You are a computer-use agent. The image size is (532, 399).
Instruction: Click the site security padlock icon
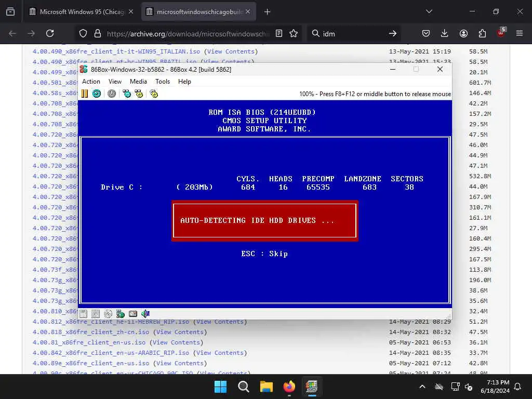(98, 33)
